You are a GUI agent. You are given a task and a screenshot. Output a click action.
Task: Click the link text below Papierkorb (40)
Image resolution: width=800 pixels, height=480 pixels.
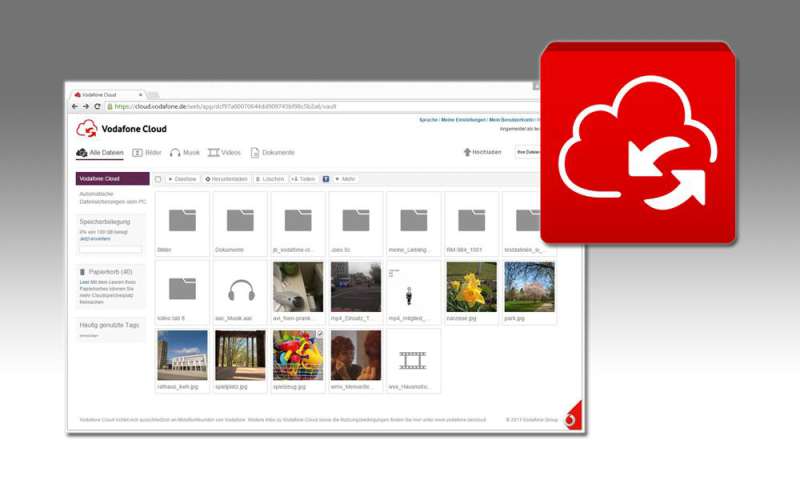[107, 292]
